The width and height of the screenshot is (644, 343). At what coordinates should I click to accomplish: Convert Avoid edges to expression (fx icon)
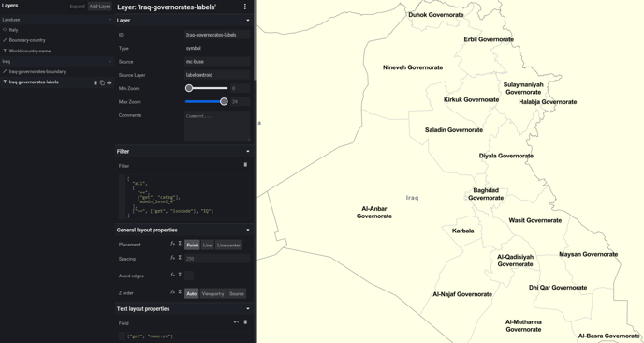coord(172,275)
